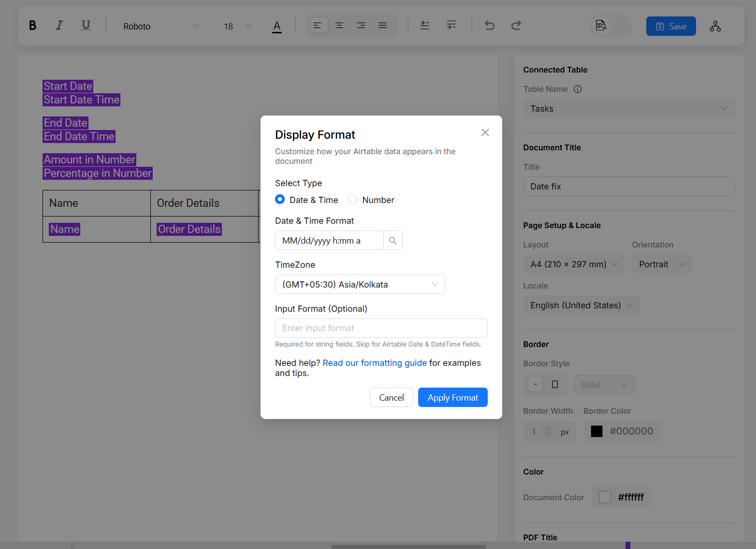Screen dimensions: 756x549
Task: Select the Start Date Time placeholder
Action: click(82, 100)
